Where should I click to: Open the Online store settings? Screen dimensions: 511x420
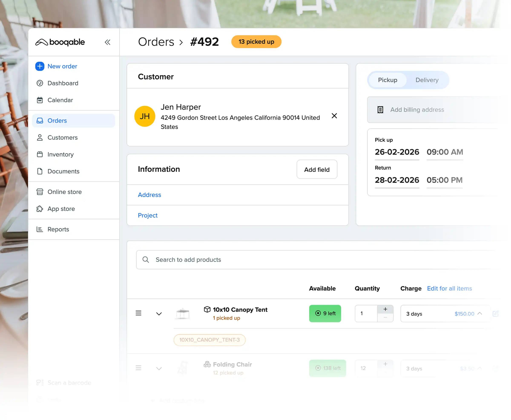[64, 192]
